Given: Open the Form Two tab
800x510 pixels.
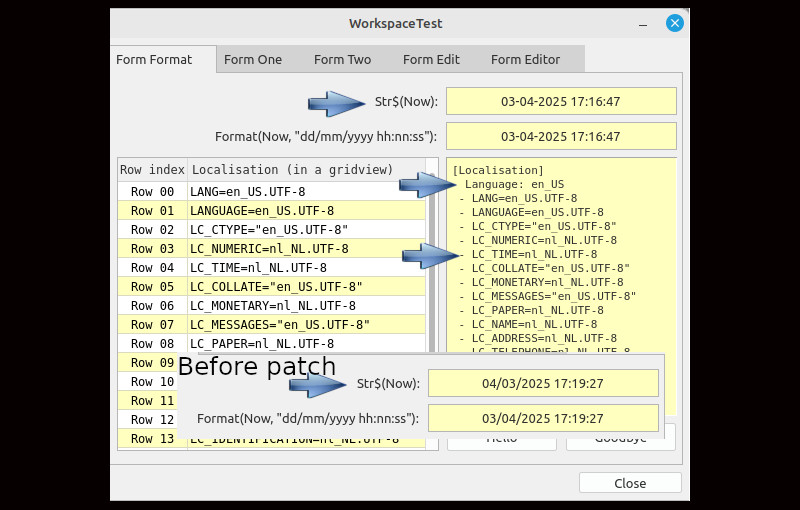Looking at the screenshot, I should (342, 59).
